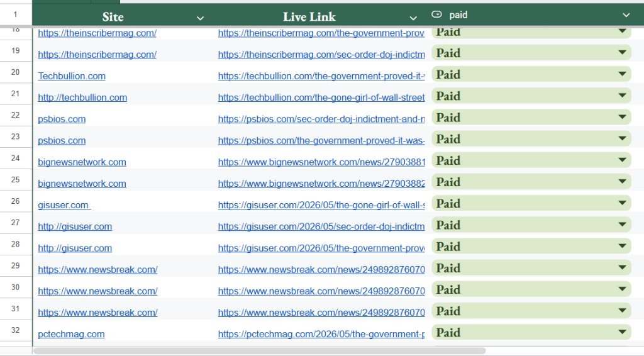Open the Live Link column filter dropdown
644x356 pixels.
pos(413,18)
